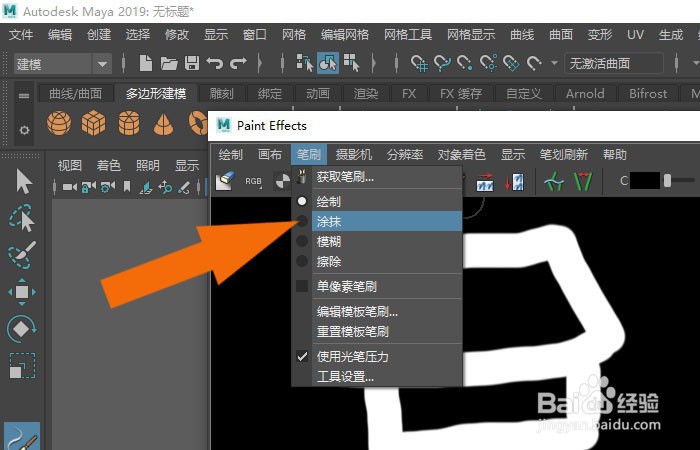The width and height of the screenshot is (700, 450).
Task: Toggle select by hierarchy mode icon
Action: tap(305, 63)
